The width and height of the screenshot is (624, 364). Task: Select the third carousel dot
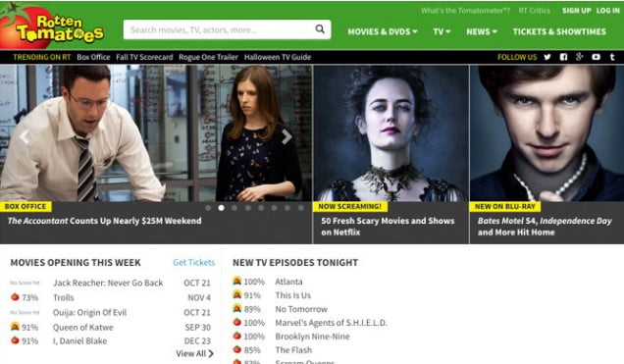(234, 208)
